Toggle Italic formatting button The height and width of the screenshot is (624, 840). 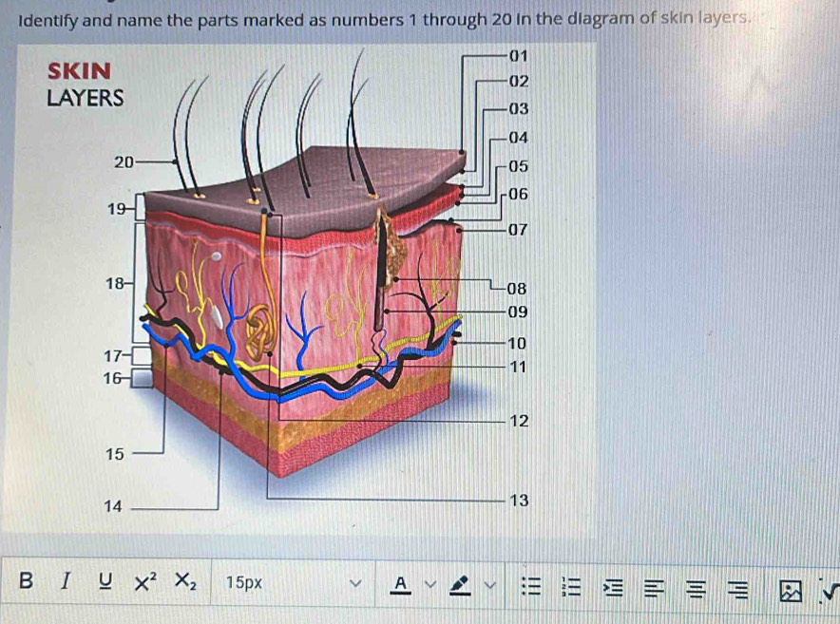click(x=66, y=580)
